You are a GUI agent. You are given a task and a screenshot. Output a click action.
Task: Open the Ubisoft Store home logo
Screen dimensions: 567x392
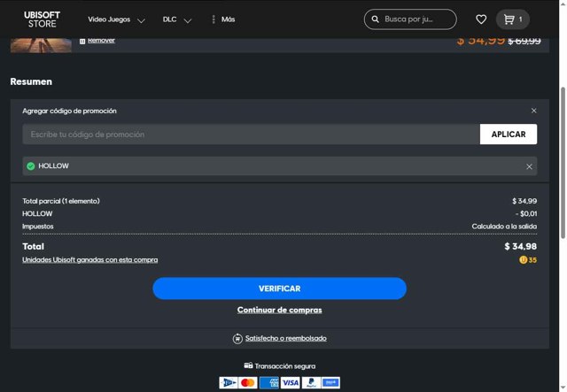click(x=42, y=19)
